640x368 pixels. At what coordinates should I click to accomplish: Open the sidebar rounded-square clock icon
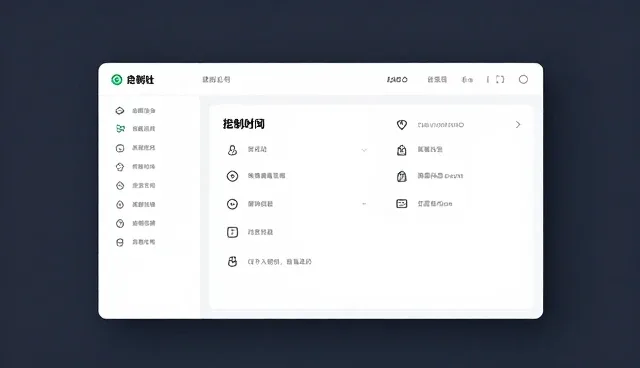click(x=120, y=148)
